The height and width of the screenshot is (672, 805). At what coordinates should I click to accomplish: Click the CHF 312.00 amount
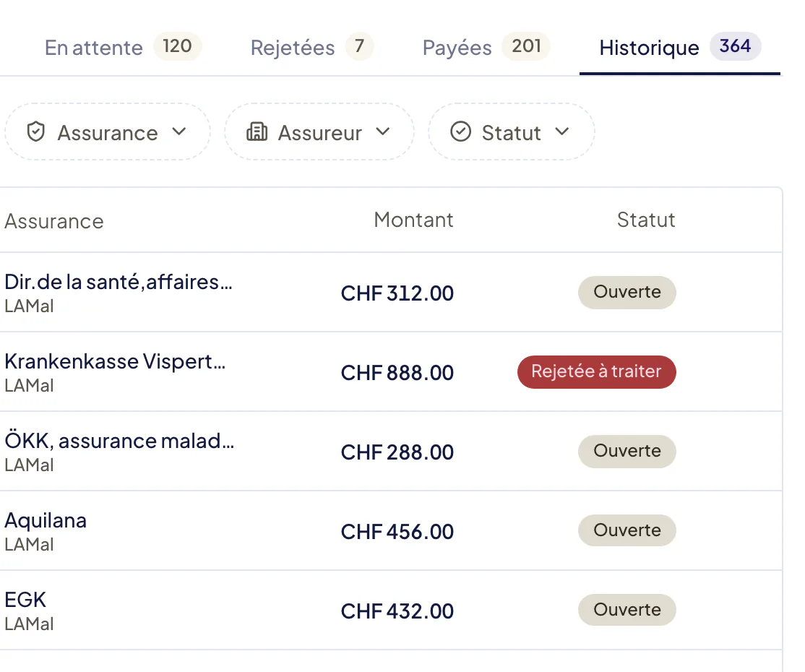pos(397,293)
